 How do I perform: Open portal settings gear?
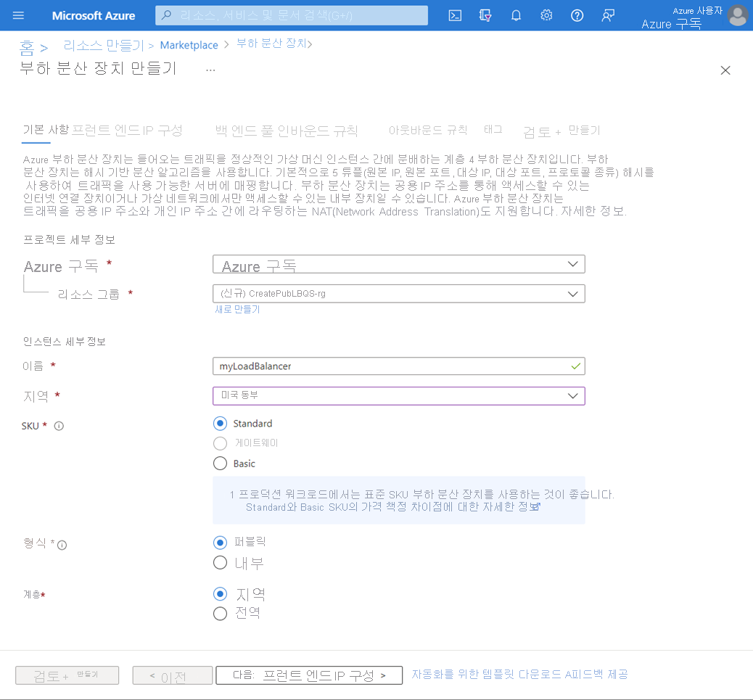547,15
